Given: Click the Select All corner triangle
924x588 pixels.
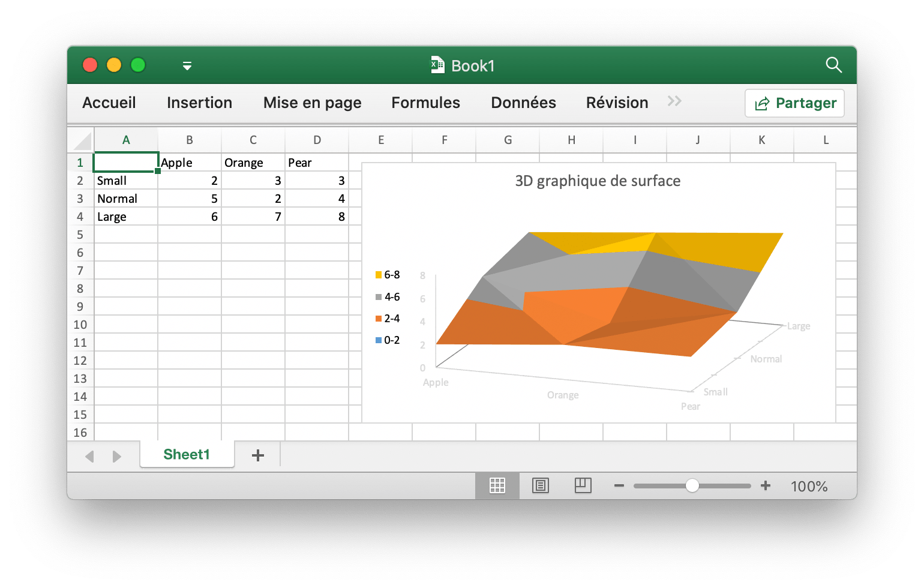Looking at the screenshot, I should (82, 140).
